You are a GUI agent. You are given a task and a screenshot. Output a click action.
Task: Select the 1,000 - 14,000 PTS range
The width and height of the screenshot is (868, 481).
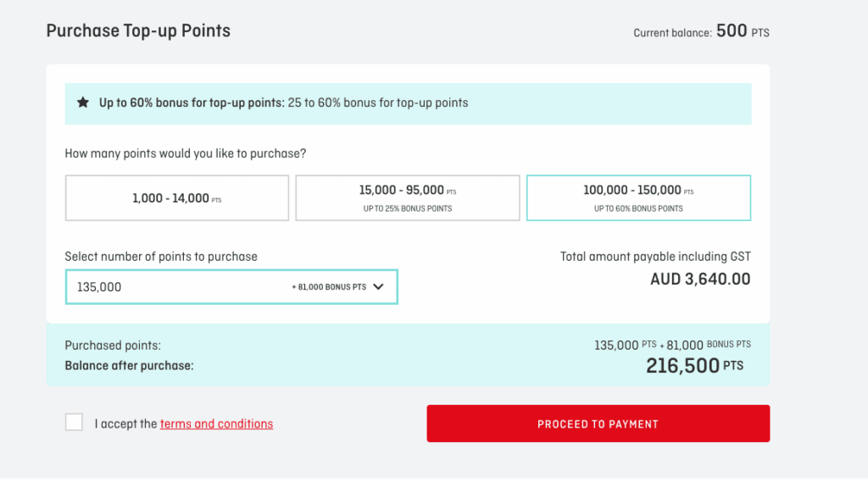point(176,198)
